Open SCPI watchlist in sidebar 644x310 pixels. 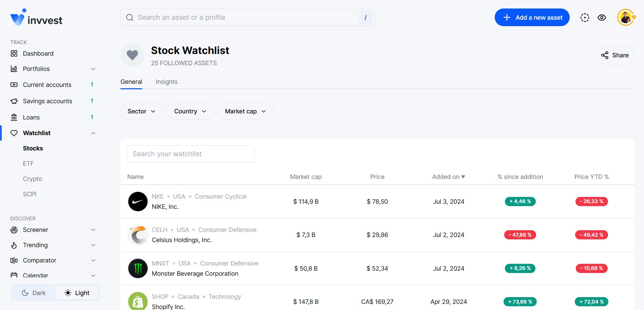(30, 194)
